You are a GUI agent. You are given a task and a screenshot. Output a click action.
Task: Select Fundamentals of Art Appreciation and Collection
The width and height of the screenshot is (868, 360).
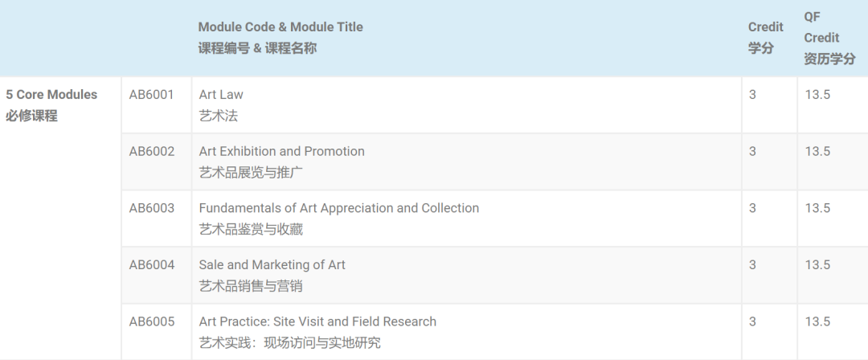[x=339, y=208]
